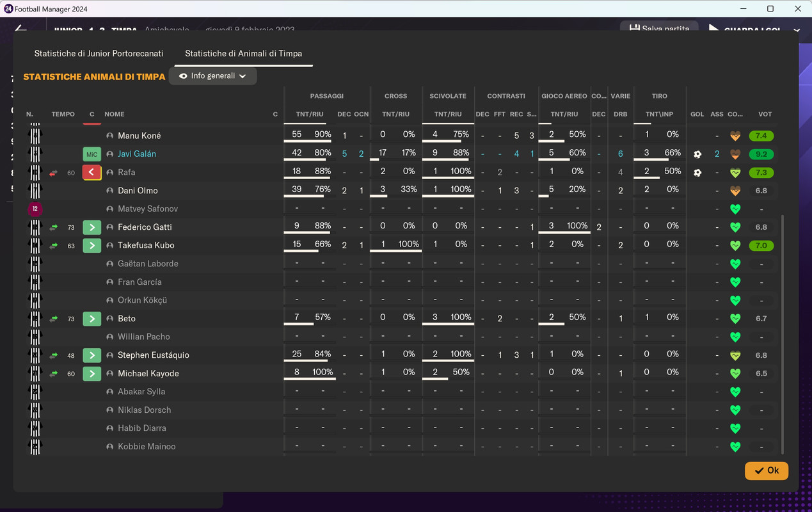812x512 pixels.
Task: Click the PASSAGGI column group header
Action: 327,96
